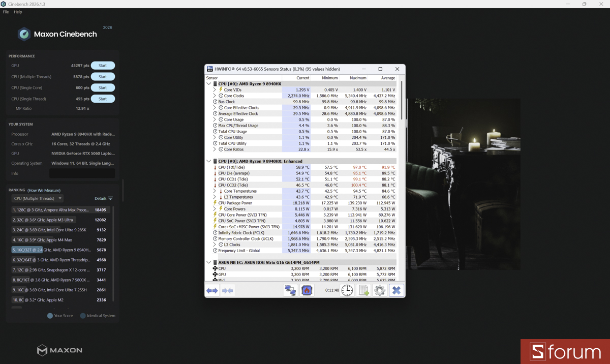
Task: Click the chip with flame icon
Action: (x=307, y=290)
